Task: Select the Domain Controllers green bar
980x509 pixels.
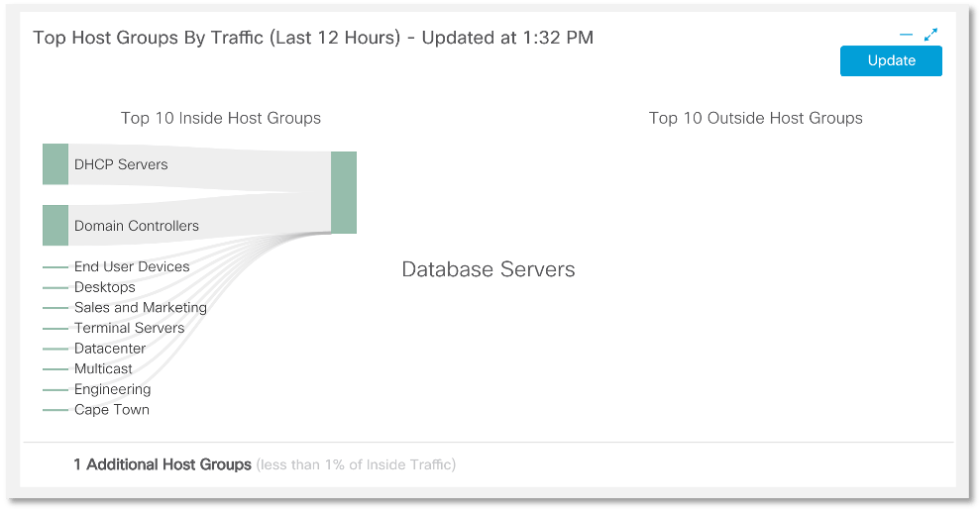Action: click(55, 225)
